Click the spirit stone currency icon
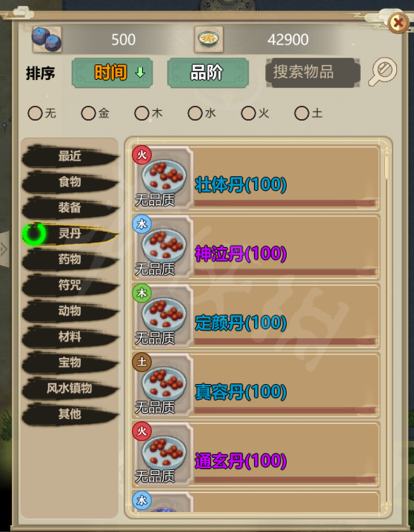Viewport: 414px width, 532px height. pos(47,39)
